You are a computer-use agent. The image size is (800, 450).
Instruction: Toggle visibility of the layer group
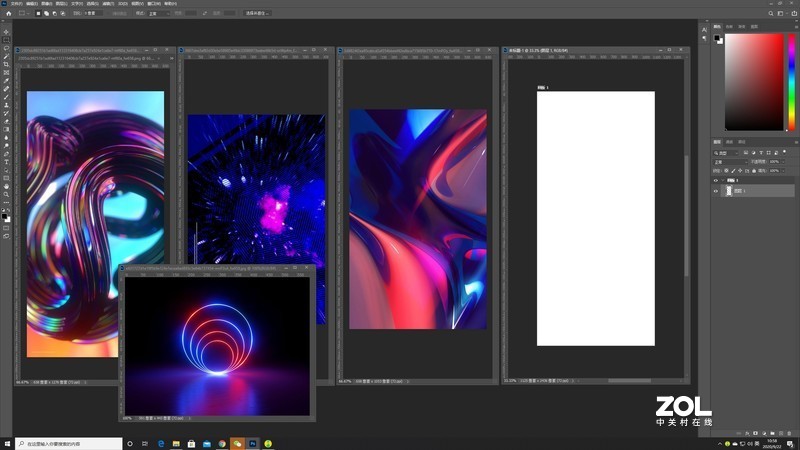coord(716,180)
